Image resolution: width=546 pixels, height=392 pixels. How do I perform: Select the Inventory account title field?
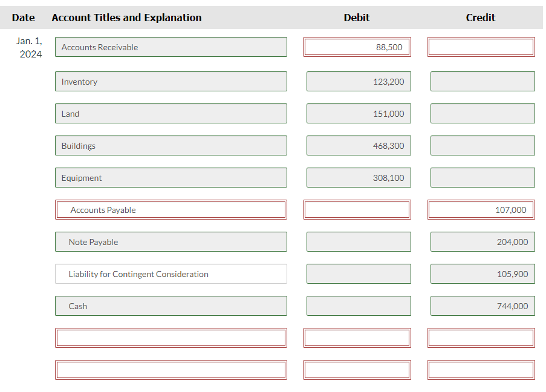coord(171,81)
